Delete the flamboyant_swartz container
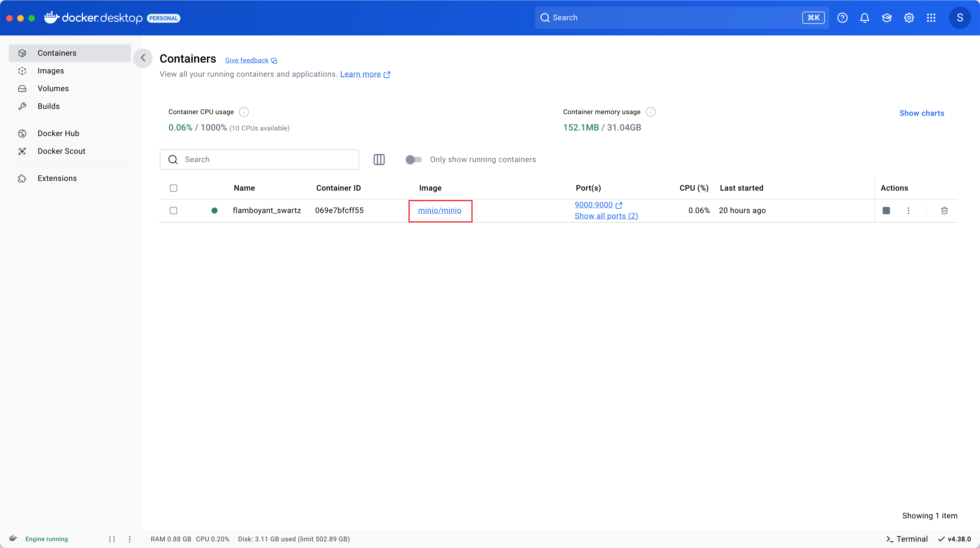 click(x=944, y=211)
